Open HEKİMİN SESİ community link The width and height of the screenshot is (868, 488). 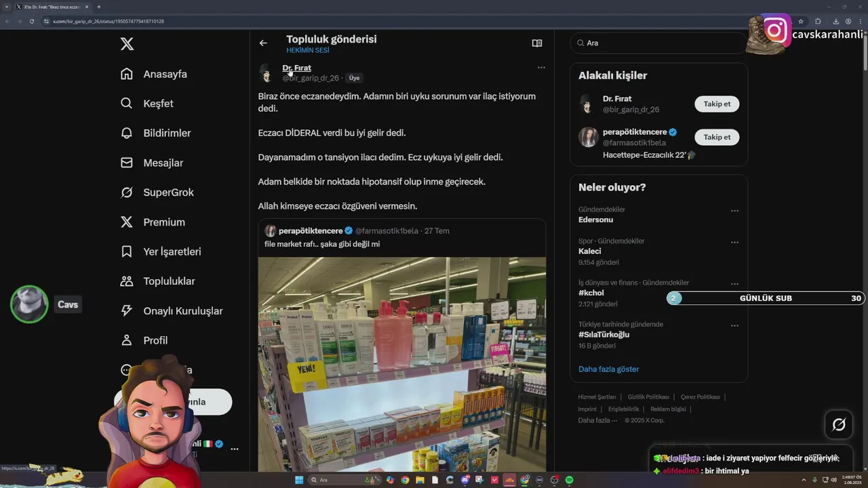[308, 50]
